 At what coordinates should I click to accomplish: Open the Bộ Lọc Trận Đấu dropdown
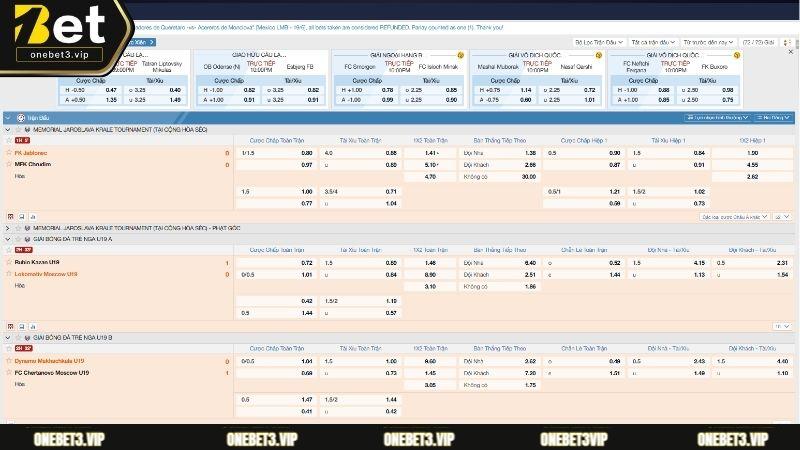coord(599,42)
